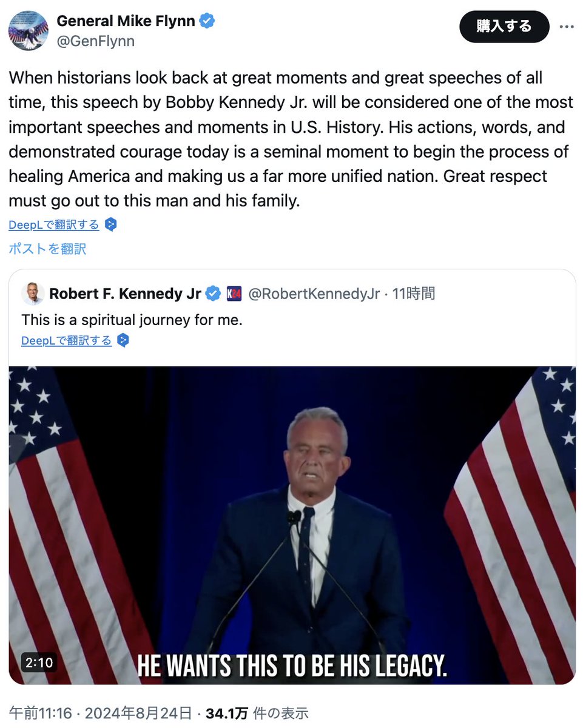Open the @GenFlynn handle link
This screenshot has height=728, width=583.
point(96,41)
